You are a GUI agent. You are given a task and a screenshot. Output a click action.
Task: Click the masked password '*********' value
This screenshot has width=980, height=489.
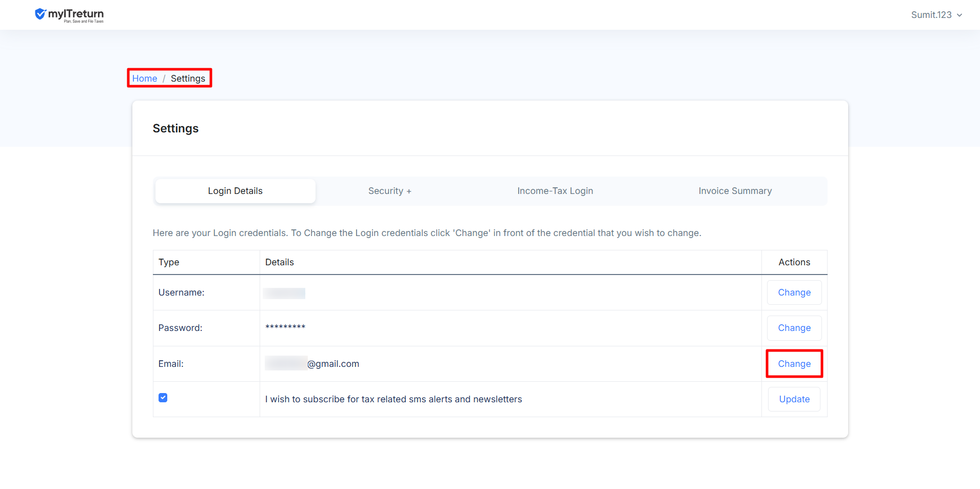(285, 327)
